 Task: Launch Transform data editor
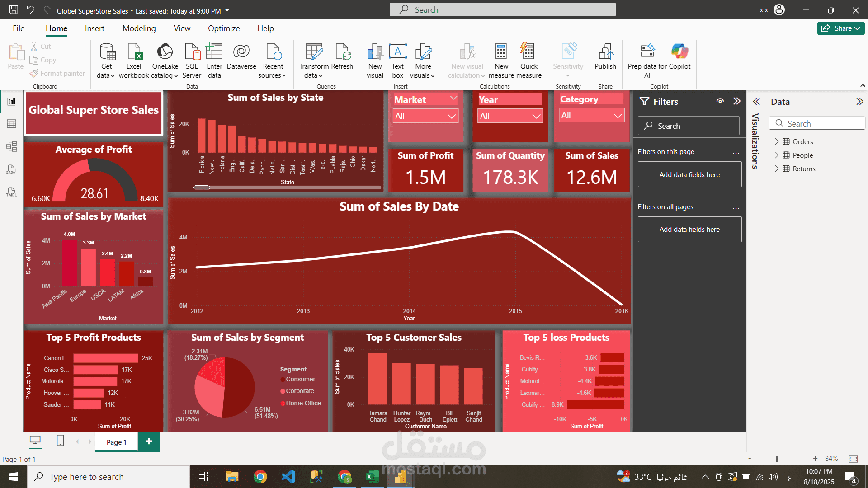click(314, 61)
